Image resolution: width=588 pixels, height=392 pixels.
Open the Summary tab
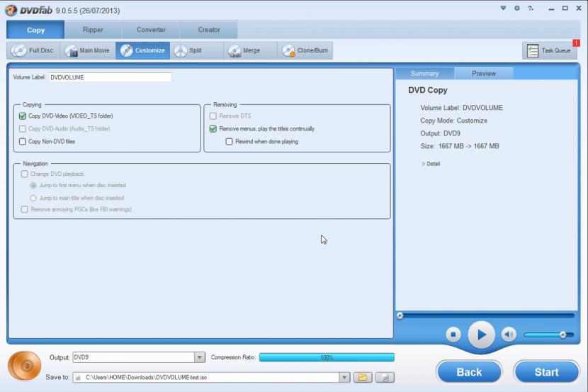click(x=424, y=74)
